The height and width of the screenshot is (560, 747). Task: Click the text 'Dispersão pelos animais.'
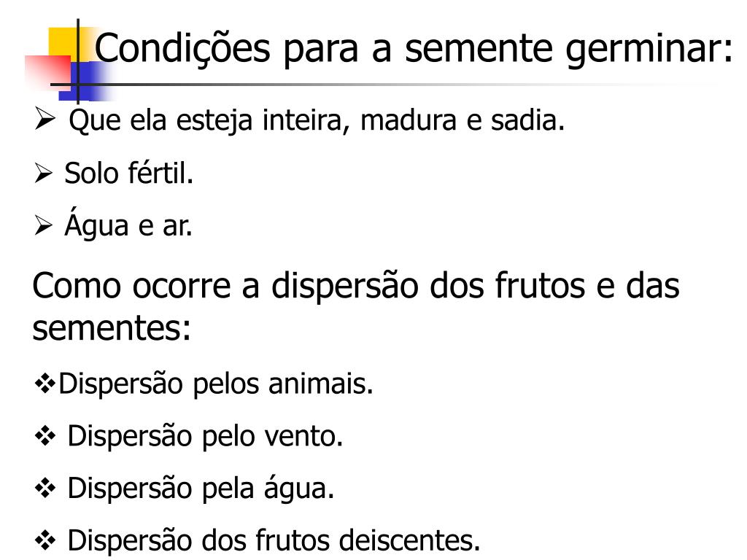tap(216, 384)
